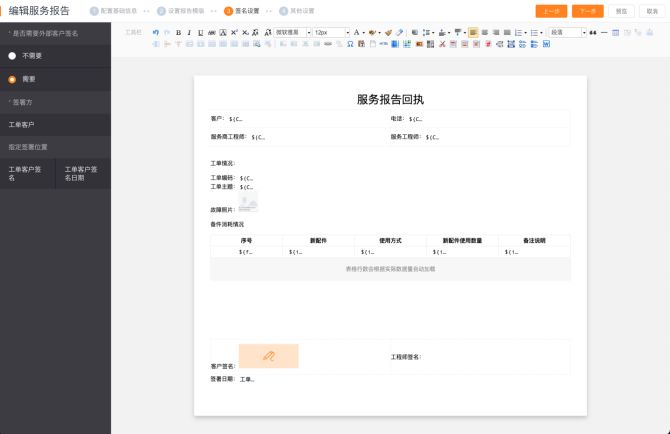Apply strikethrough formatting
Screen dimensions: 670x434
point(211,32)
